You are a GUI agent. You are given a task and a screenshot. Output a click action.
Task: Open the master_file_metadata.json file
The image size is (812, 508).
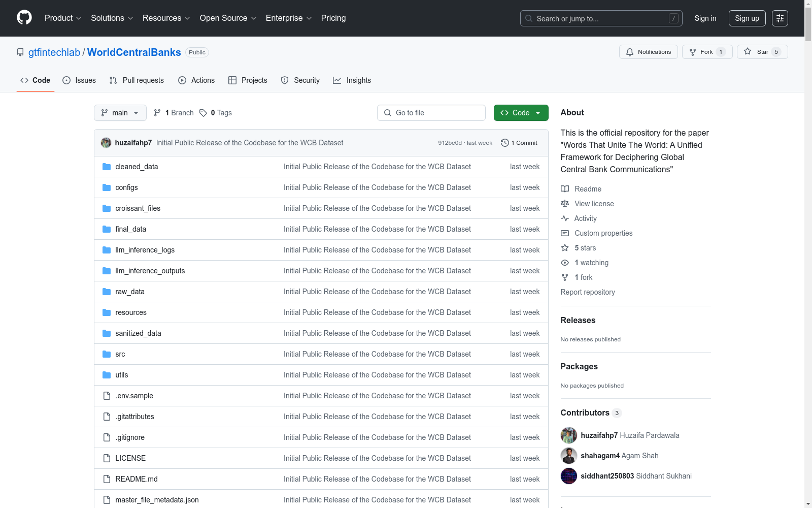pos(157,500)
